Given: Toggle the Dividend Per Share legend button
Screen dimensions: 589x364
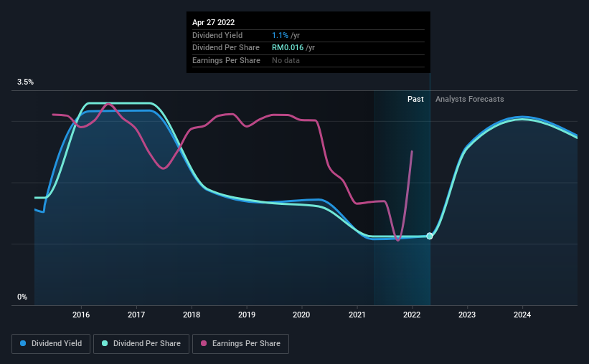Looking at the screenshot, I should pyautogui.click(x=141, y=344).
